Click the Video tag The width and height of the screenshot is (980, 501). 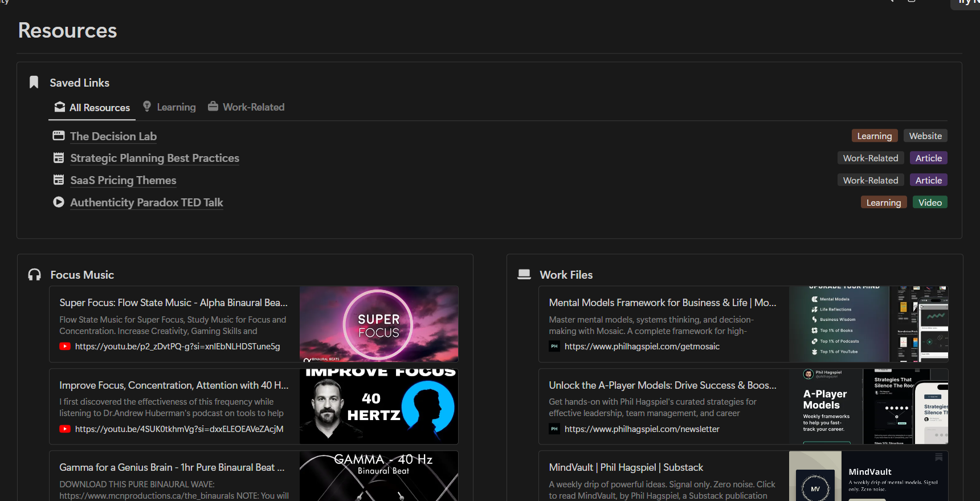point(930,202)
